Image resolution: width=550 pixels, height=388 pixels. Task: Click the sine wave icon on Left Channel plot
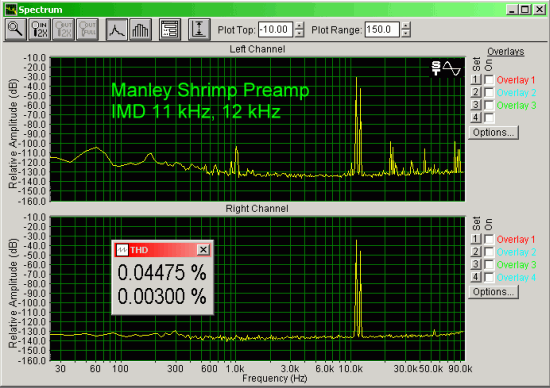[x=452, y=68]
